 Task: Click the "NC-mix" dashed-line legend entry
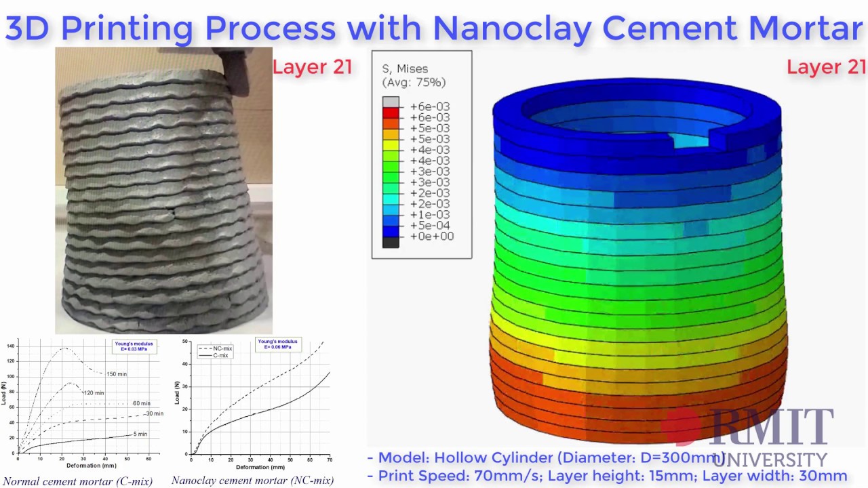tap(216, 348)
